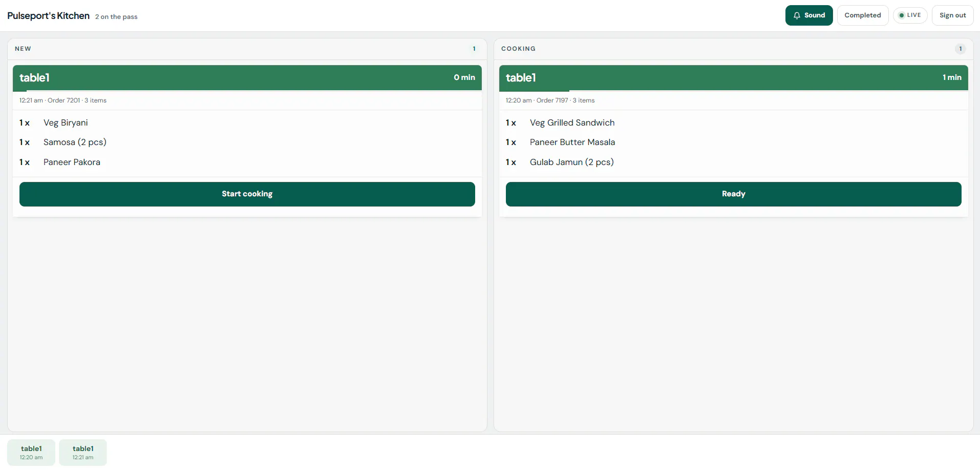Click the Veg Grilled Sandwich item
The height and width of the screenshot is (470, 980).
click(x=572, y=123)
